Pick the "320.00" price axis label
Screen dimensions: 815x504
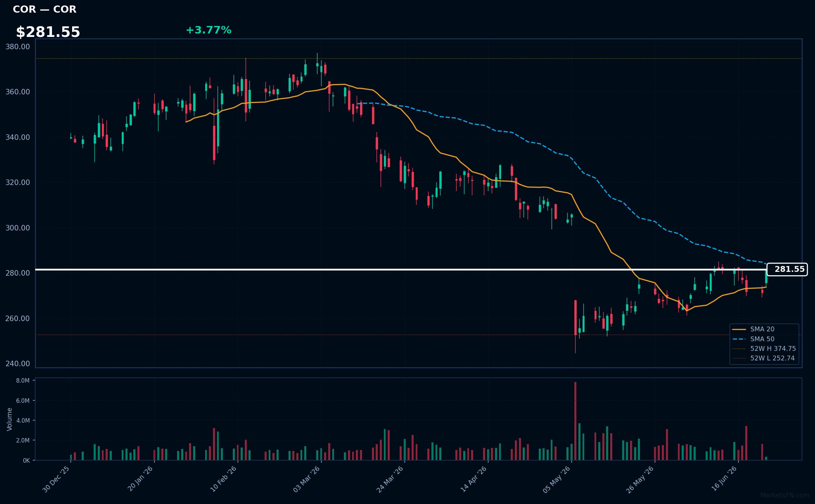click(18, 183)
